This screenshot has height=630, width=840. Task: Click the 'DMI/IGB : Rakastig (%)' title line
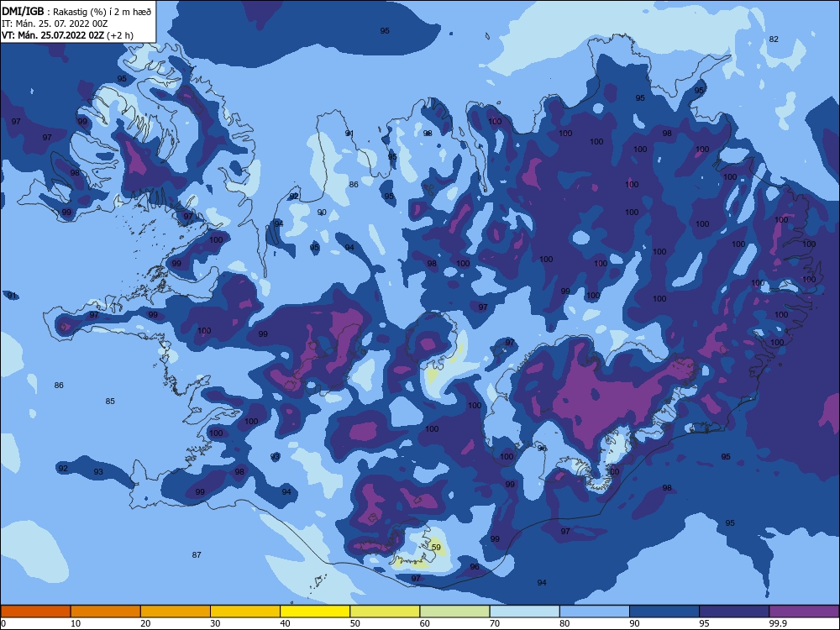click(76, 11)
